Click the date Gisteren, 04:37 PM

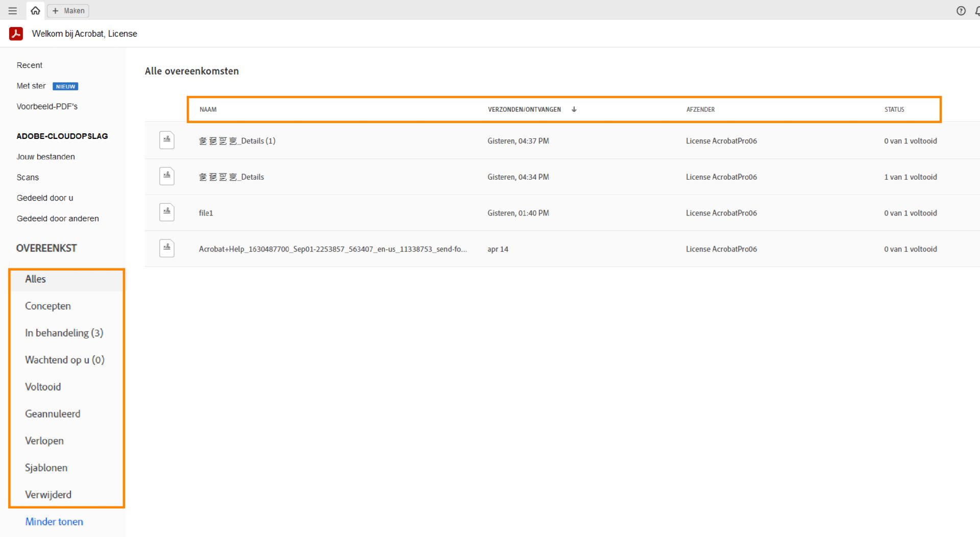point(518,141)
